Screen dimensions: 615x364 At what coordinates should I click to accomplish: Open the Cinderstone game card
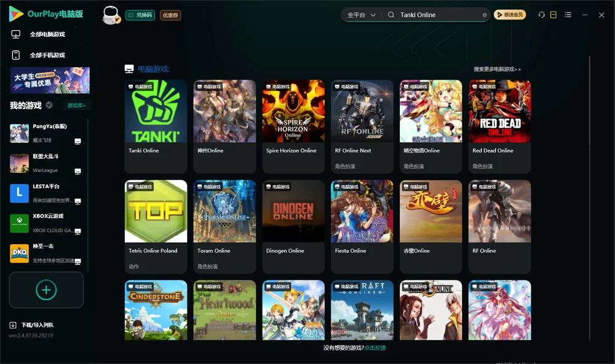point(156,310)
